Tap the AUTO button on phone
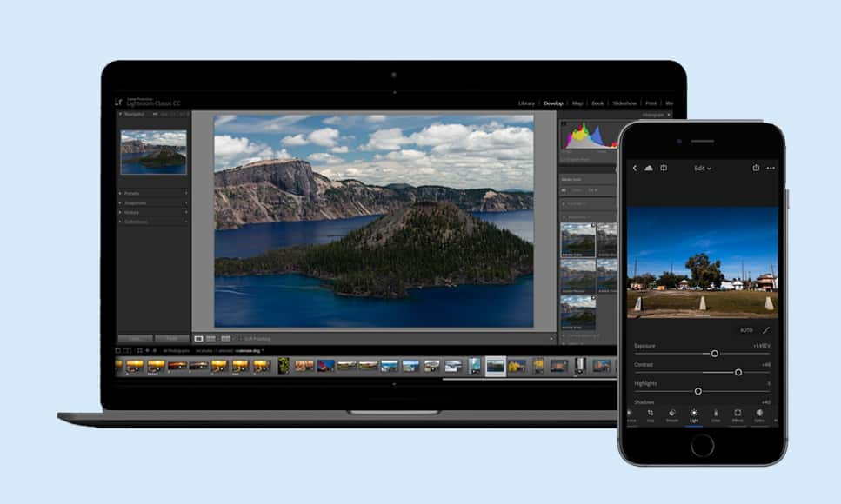841x504 pixels. click(x=746, y=330)
